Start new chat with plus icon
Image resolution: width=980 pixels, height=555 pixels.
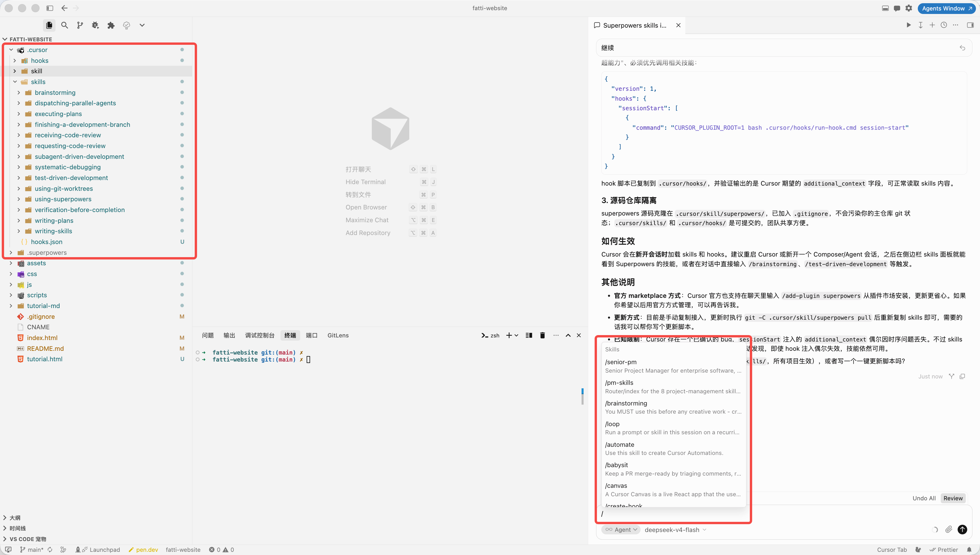point(932,25)
